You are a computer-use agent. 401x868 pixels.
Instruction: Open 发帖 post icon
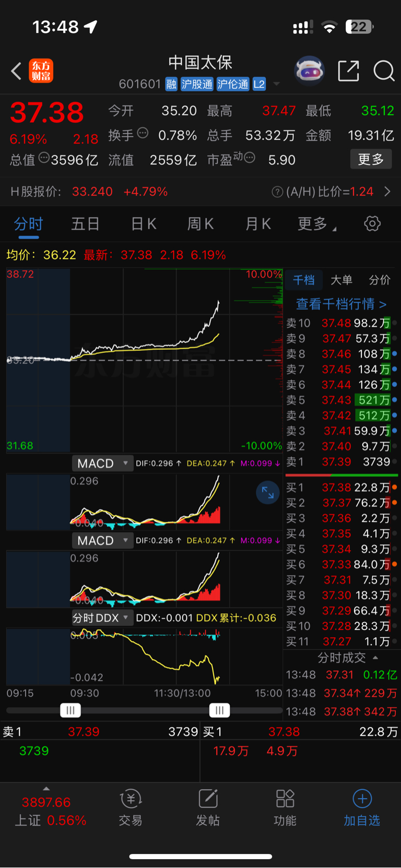(208, 807)
